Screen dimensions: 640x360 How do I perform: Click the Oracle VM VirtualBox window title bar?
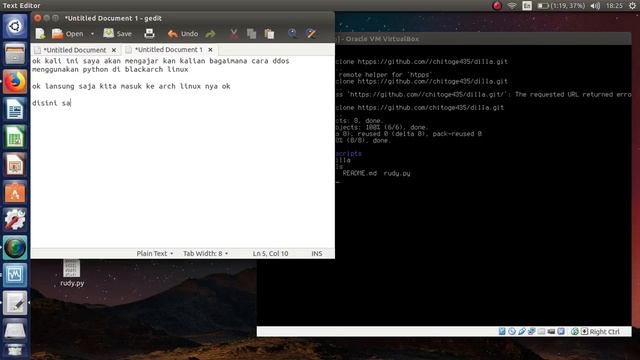click(x=483, y=39)
